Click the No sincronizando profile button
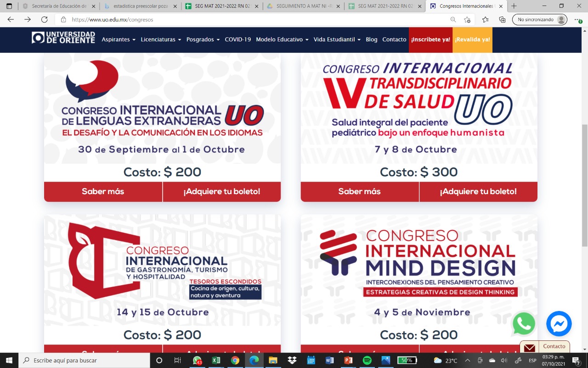 click(540, 20)
